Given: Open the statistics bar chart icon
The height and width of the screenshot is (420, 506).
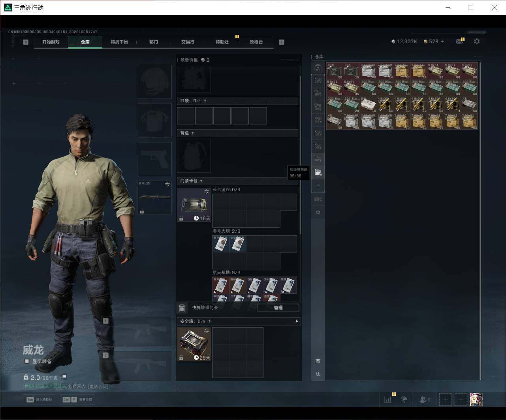Looking at the screenshot, I should point(388,399).
